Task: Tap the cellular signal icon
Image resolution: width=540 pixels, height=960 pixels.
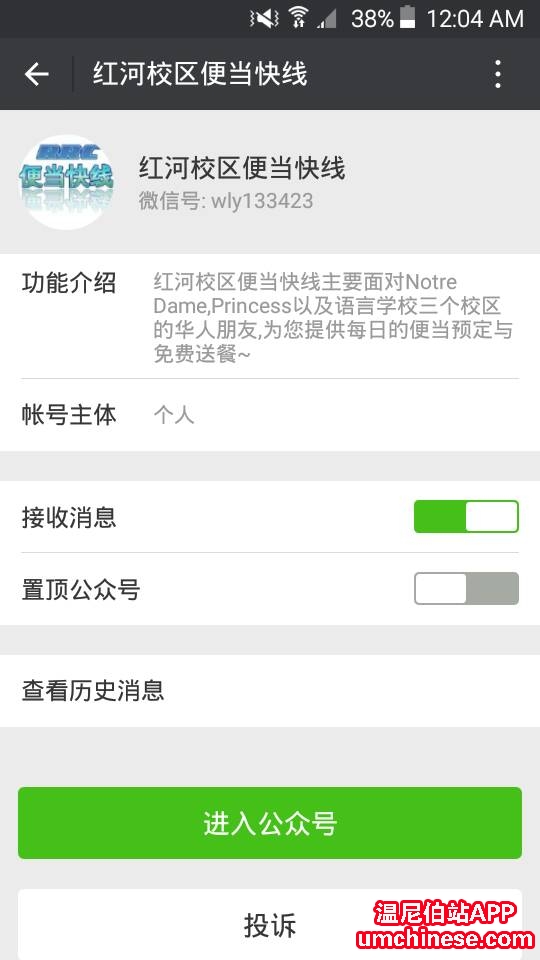Action: tap(327, 20)
